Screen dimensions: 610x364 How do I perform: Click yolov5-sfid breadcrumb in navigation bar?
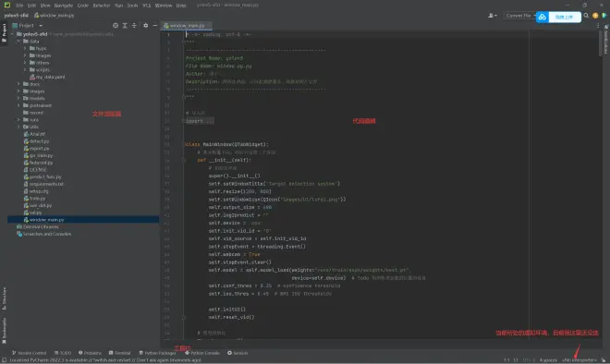point(17,16)
